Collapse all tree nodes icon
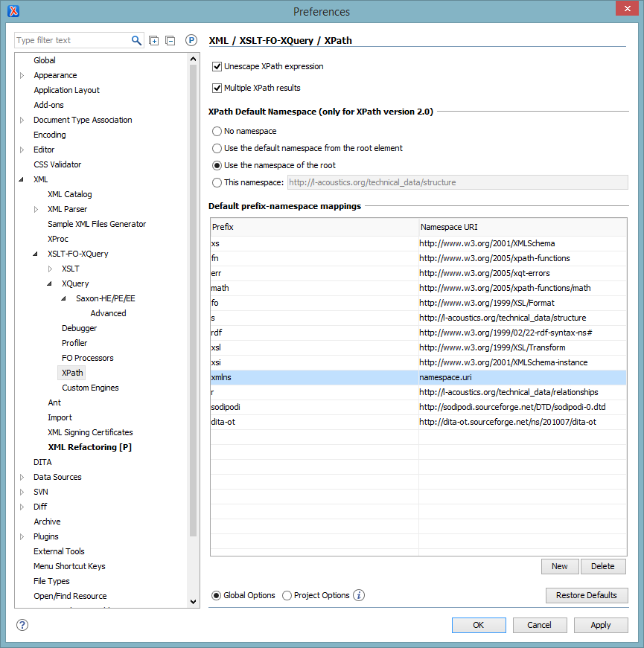 (x=170, y=40)
